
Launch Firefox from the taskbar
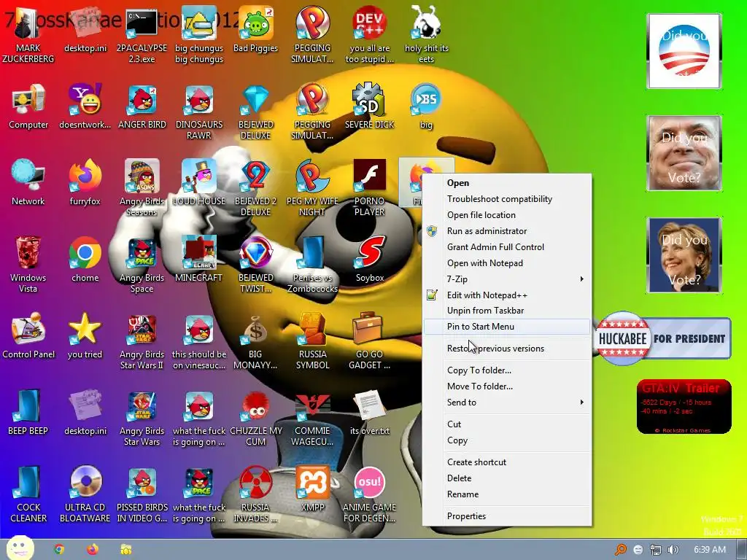(93, 550)
